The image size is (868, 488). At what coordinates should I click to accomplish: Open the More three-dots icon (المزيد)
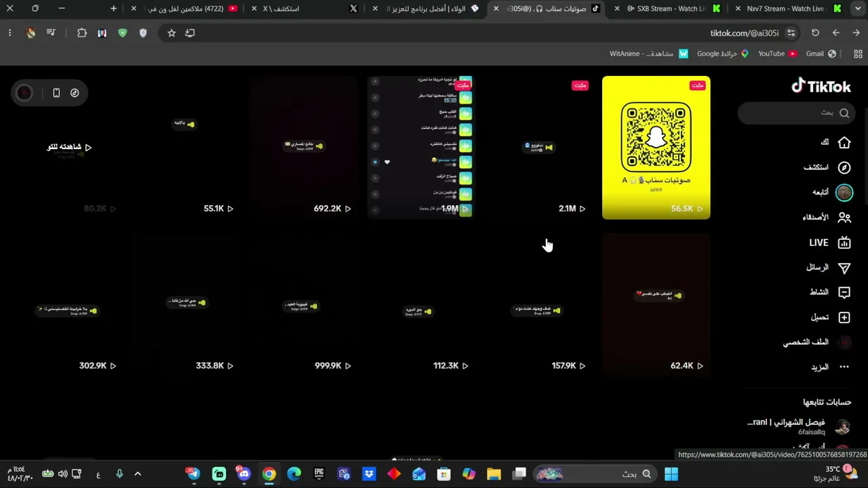[844, 367]
